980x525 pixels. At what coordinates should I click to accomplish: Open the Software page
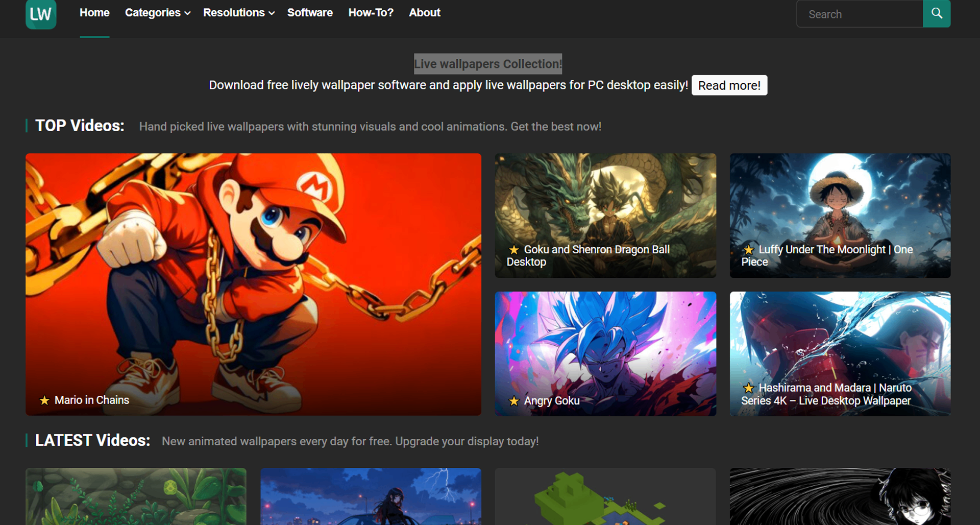pos(310,13)
